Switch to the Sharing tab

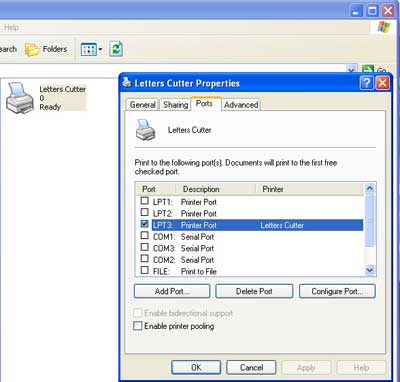click(176, 105)
